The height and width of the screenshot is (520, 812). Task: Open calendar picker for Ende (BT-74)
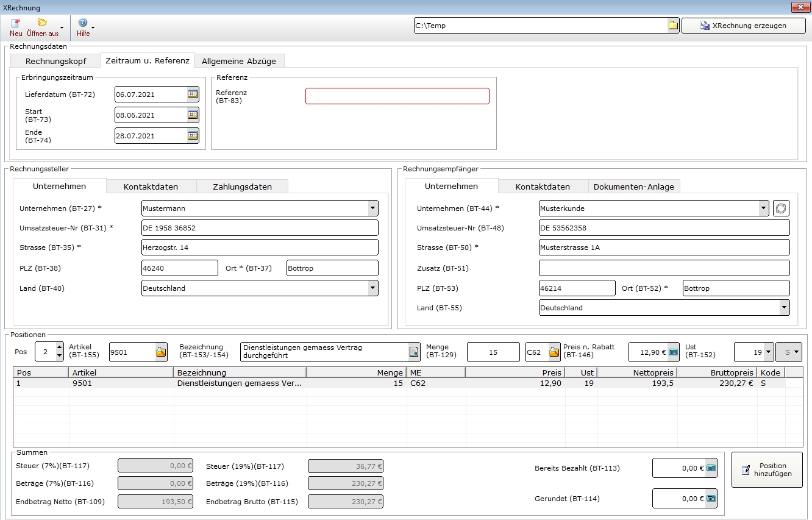click(x=193, y=136)
